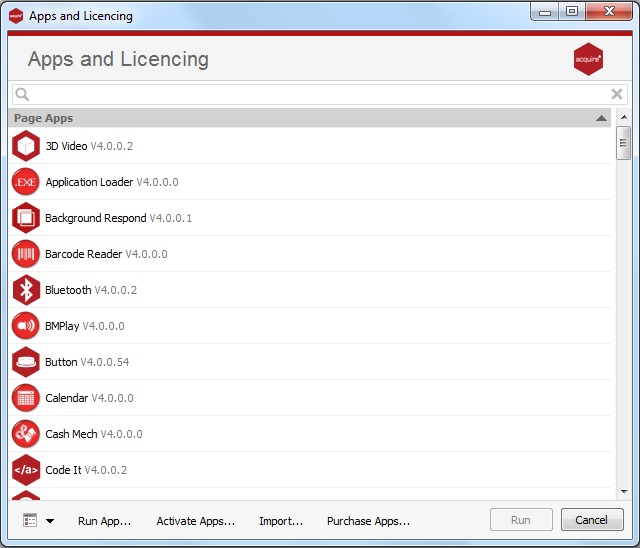Open Purchase Apps... link
Image resolution: width=640 pixels, height=548 pixels.
tap(369, 521)
